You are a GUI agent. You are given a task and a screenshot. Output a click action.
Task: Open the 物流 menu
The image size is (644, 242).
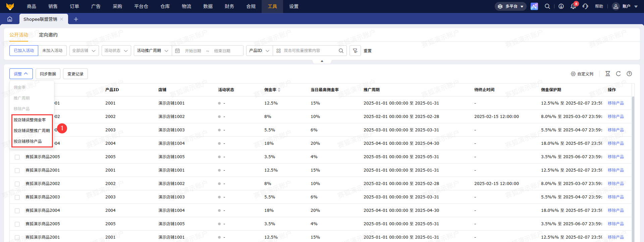coord(186,6)
